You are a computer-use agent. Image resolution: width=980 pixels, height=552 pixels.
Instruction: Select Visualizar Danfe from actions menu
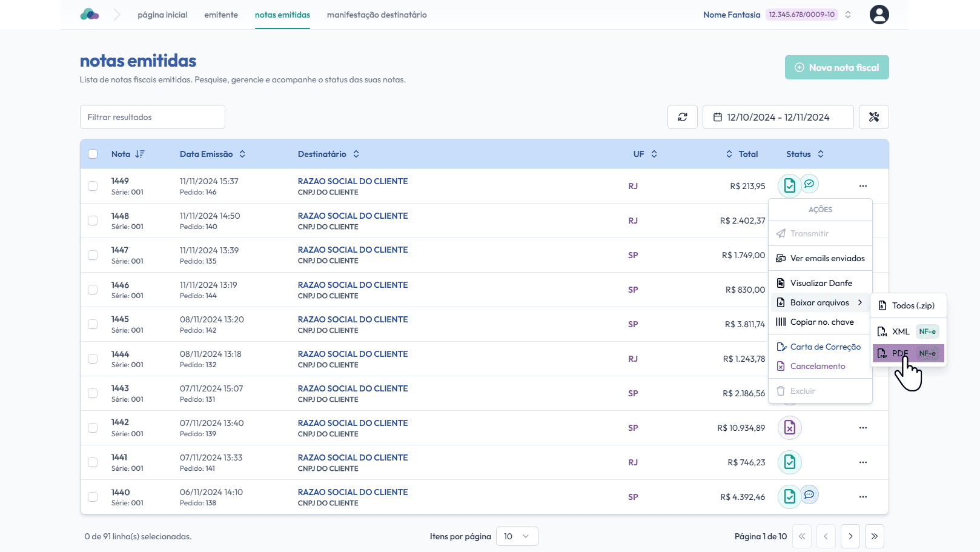click(x=821, y=283)
